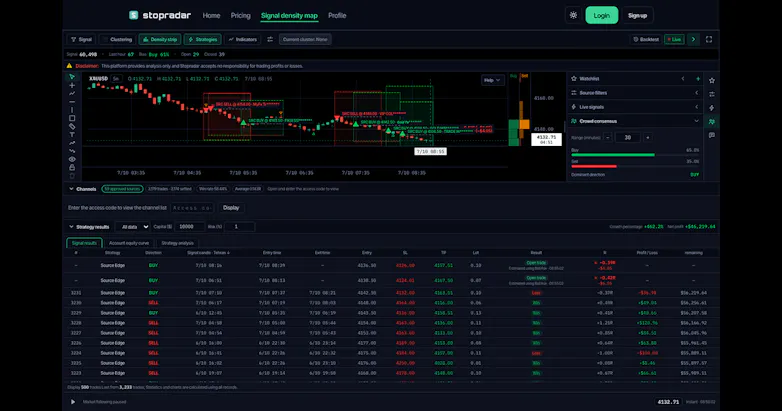Select the trend line drawing tool

[72, 93]
